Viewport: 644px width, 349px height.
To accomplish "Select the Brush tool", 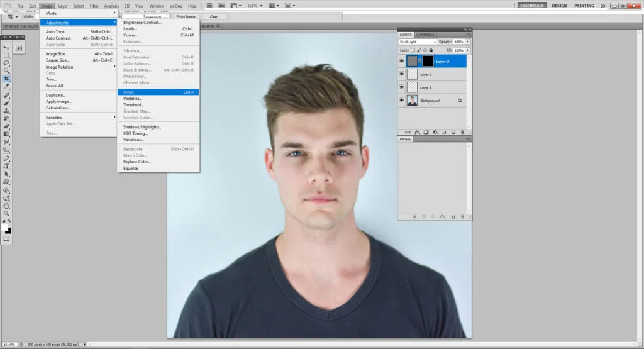I will tap(6, 103).
